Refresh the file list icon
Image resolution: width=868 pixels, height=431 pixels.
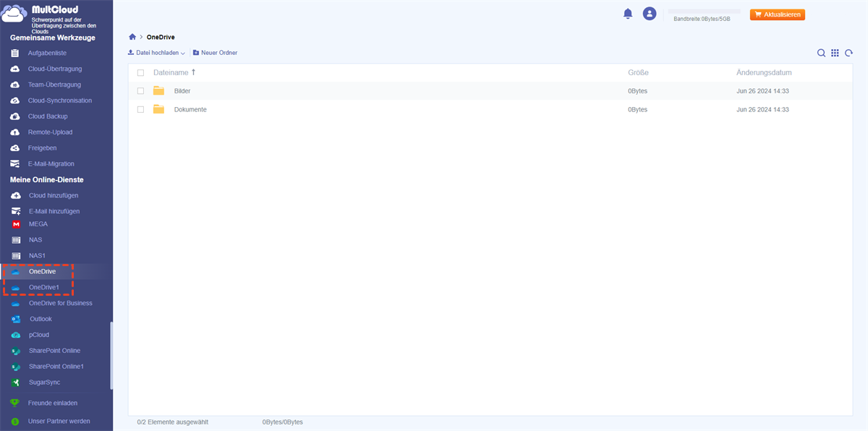848,53
